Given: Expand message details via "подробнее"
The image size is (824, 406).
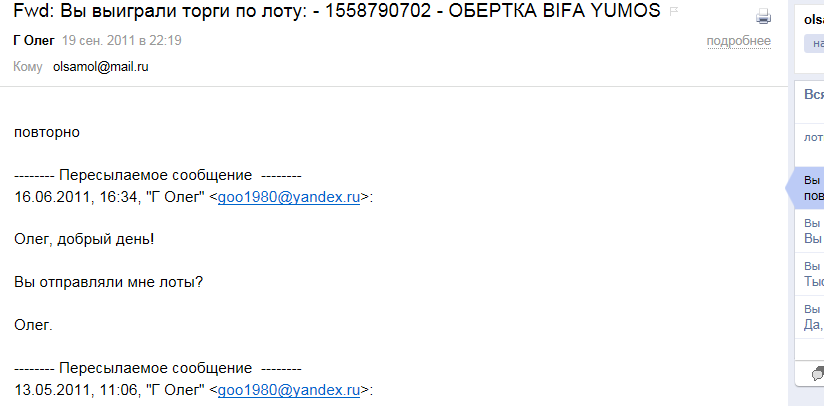Looking at the screenshot, I should (x=738, y=41).
